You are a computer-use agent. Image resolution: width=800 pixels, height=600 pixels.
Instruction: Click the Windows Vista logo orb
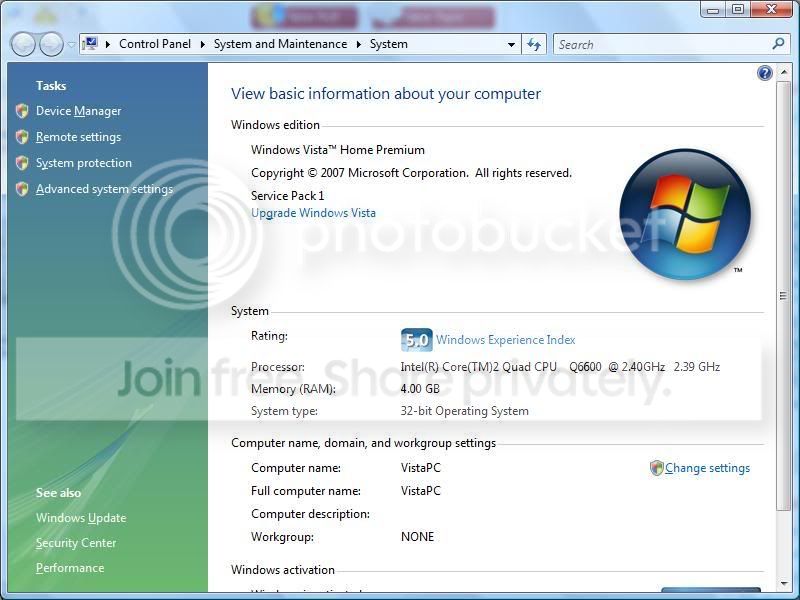685,214
